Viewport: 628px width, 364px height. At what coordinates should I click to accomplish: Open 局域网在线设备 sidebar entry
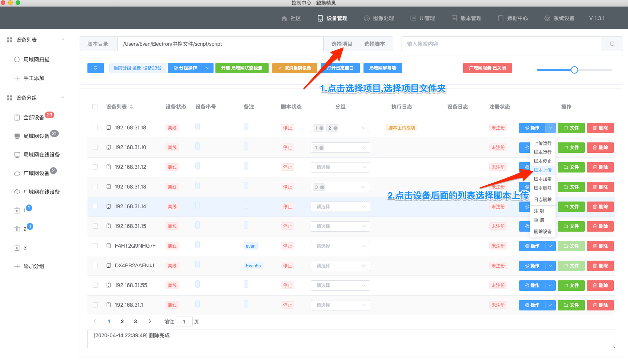pos(37,155)
